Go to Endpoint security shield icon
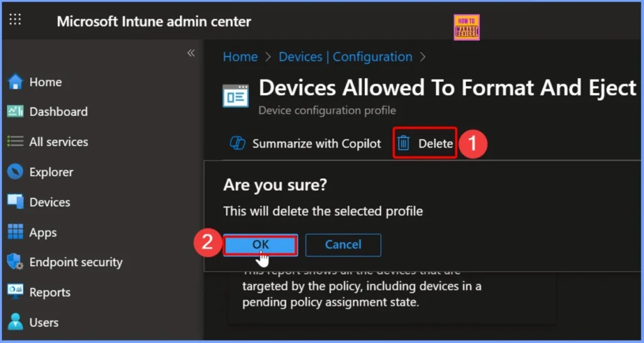The image size is (644, 343). [x=15, y=262]
